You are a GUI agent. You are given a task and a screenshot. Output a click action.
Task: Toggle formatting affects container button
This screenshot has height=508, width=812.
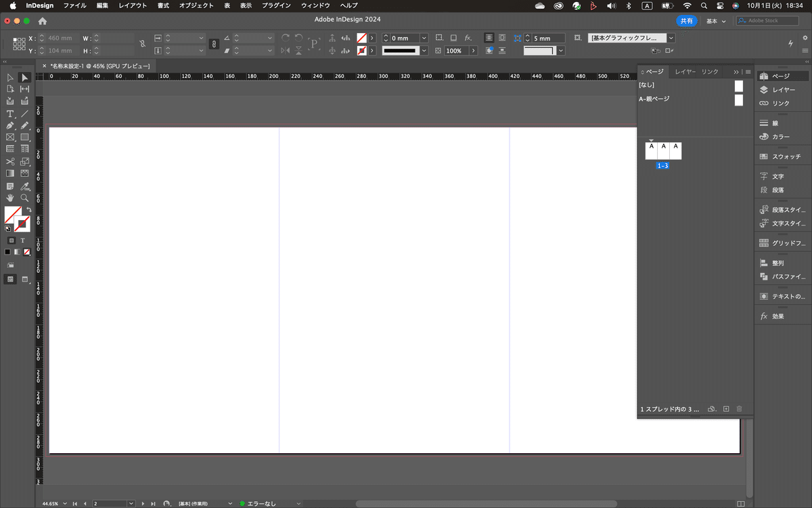12,240
